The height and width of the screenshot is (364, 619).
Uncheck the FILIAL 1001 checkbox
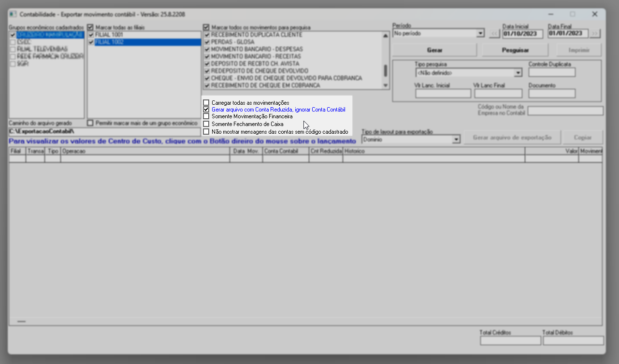pos(91,35)
